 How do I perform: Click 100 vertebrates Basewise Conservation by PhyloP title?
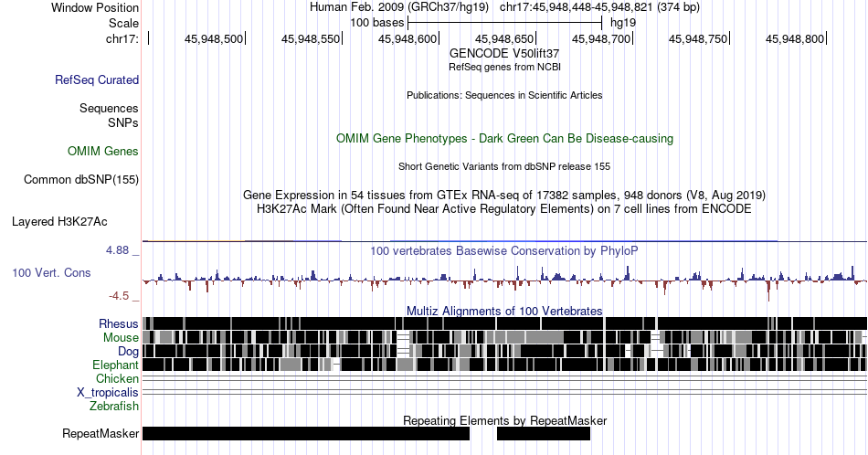[x=504, y=250]
